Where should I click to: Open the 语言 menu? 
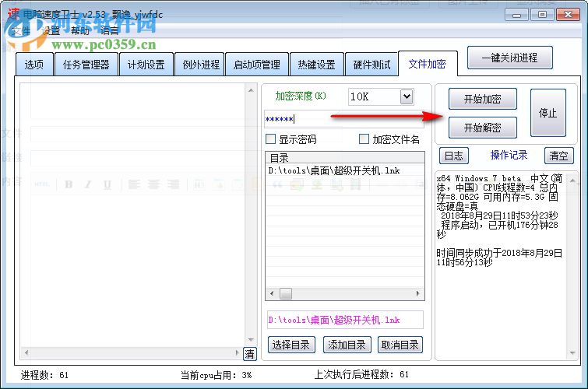[109, 30]
